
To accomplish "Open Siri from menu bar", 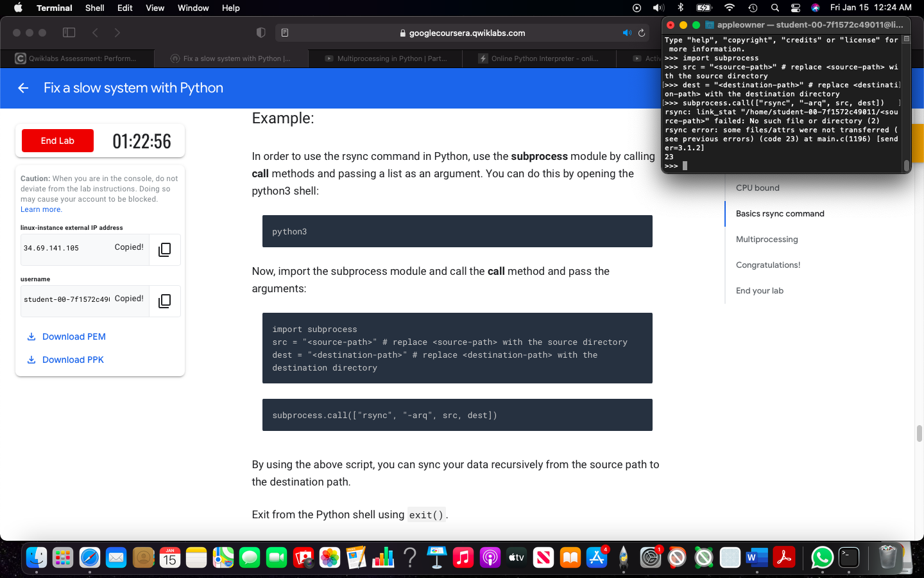I will 816,8.
